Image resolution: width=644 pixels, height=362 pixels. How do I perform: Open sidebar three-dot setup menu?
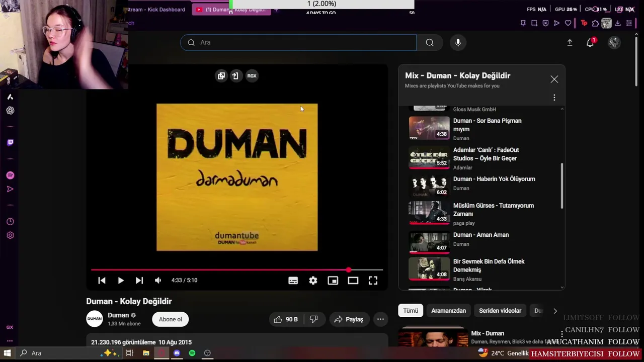(10, 341)
